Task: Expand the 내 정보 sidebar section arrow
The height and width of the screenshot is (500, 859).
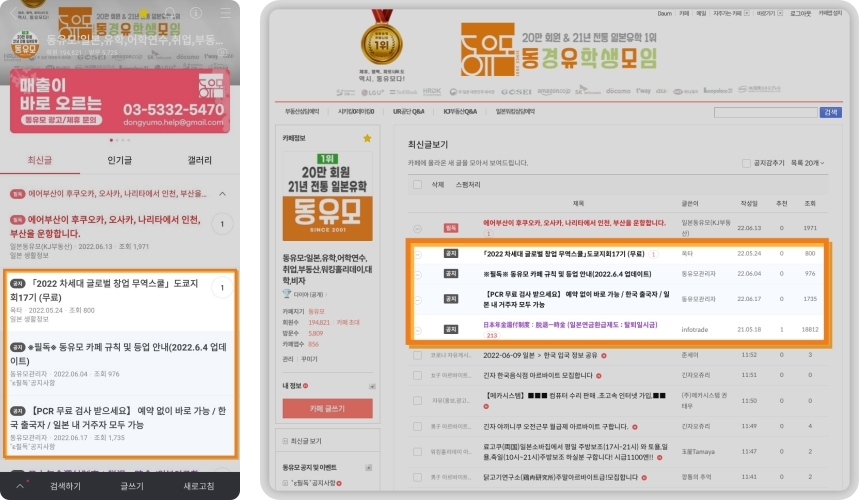Action: click(372, 386)
